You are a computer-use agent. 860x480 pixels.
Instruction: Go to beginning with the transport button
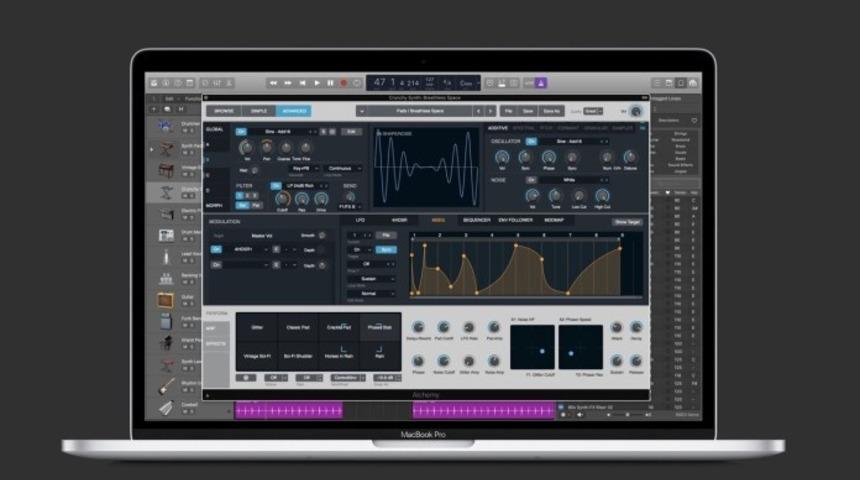coord(302,83)
